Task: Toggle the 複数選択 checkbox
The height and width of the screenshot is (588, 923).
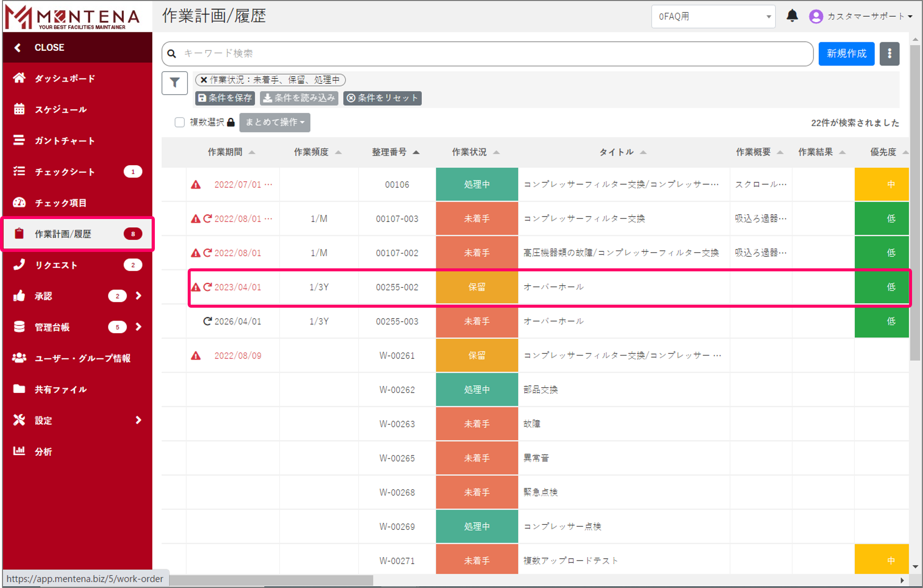Action: pyautogui.click(x=180, y=122)
